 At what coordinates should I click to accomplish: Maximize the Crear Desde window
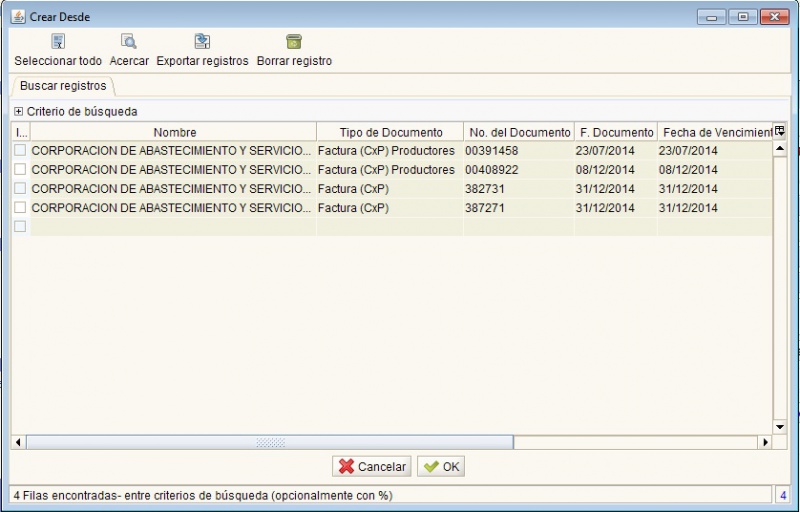(743, 17)
